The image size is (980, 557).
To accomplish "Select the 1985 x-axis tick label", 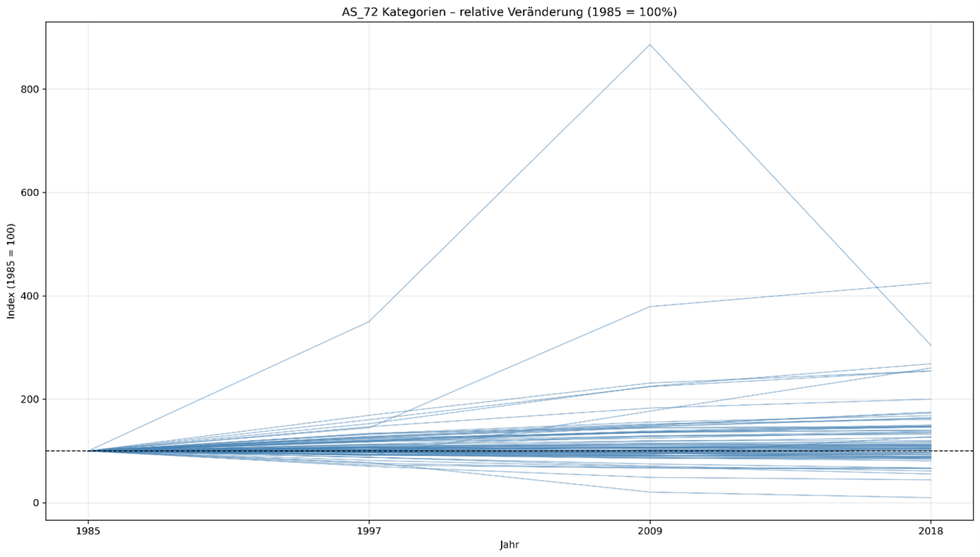I will tap(88, 530).
